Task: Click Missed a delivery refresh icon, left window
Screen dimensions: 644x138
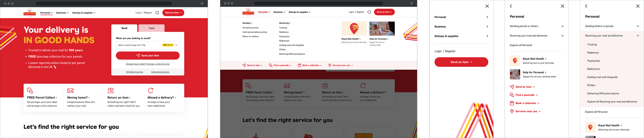Action: coord(151,90)
